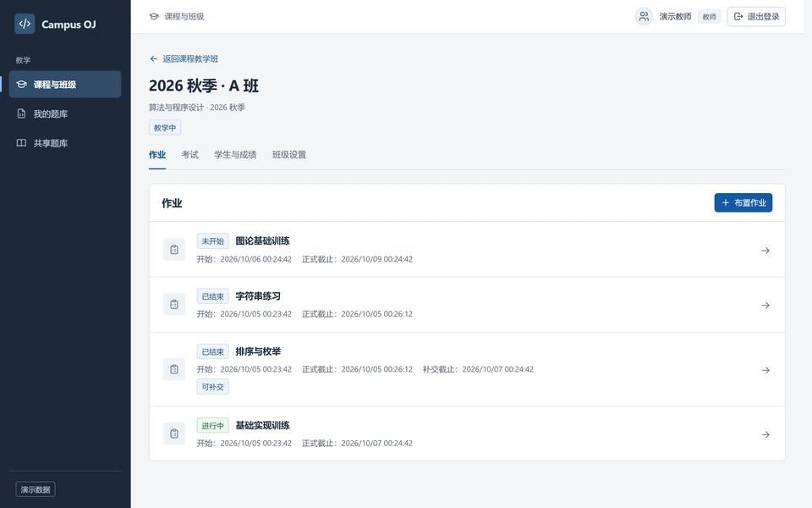
Task: Click the clipboard icon for 字符串练习
Action: pos(174,304)
